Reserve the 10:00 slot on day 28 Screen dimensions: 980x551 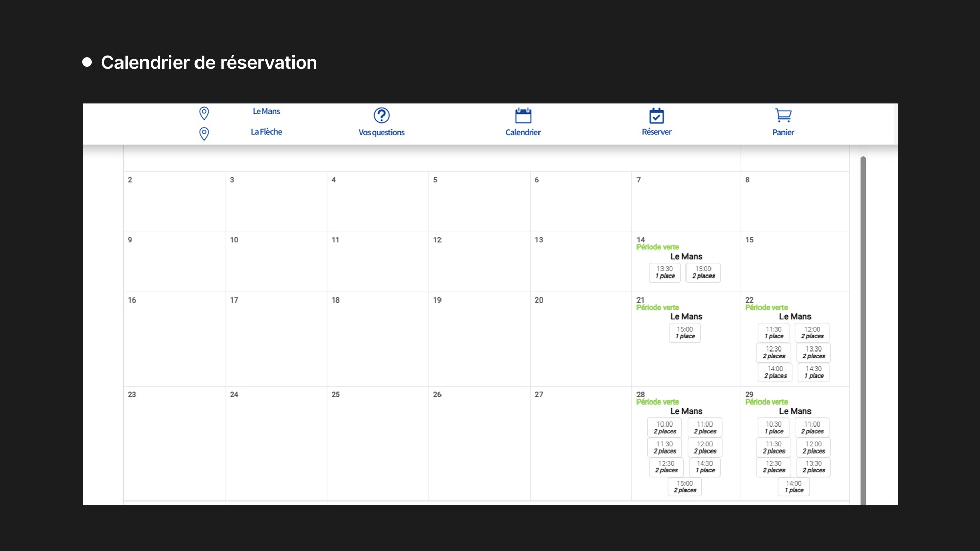[665, 428]
